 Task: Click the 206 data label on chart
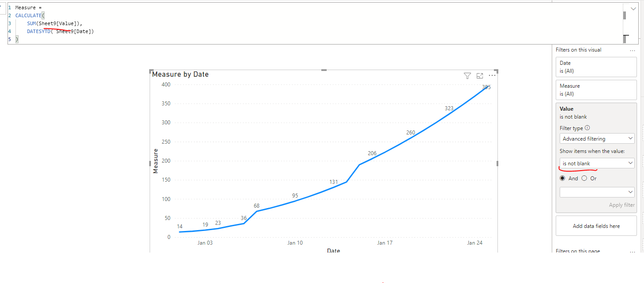coord(372,153)
